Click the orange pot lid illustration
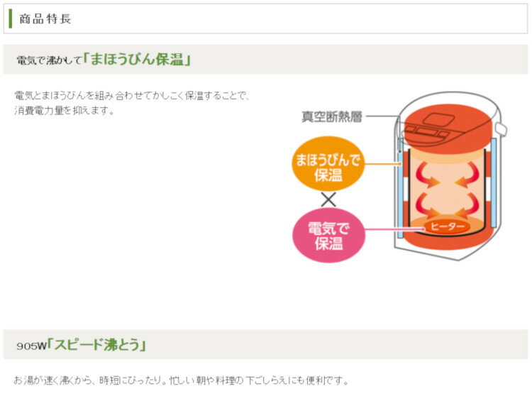This screenshot has height=401, width=532. click(x=447, y=128)
